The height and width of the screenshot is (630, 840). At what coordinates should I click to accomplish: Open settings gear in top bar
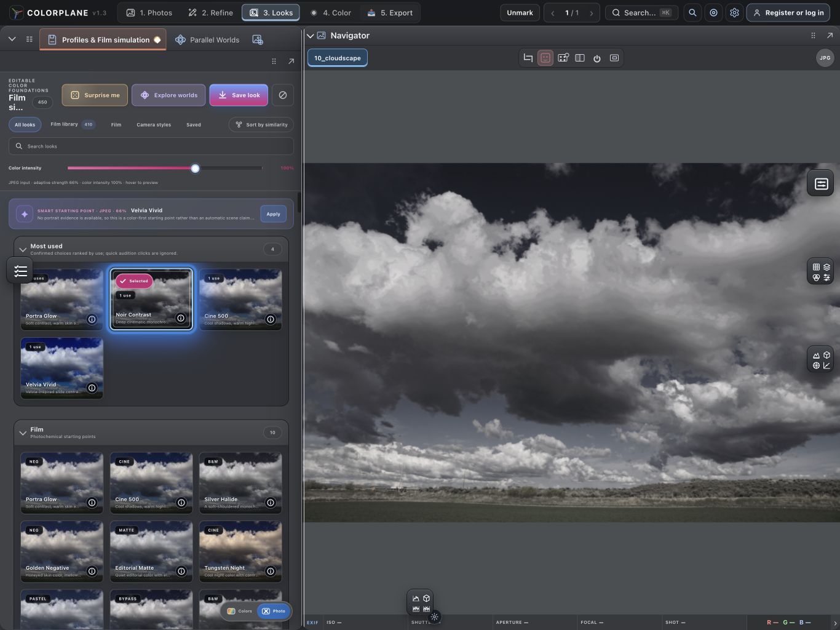click(734, 13)
